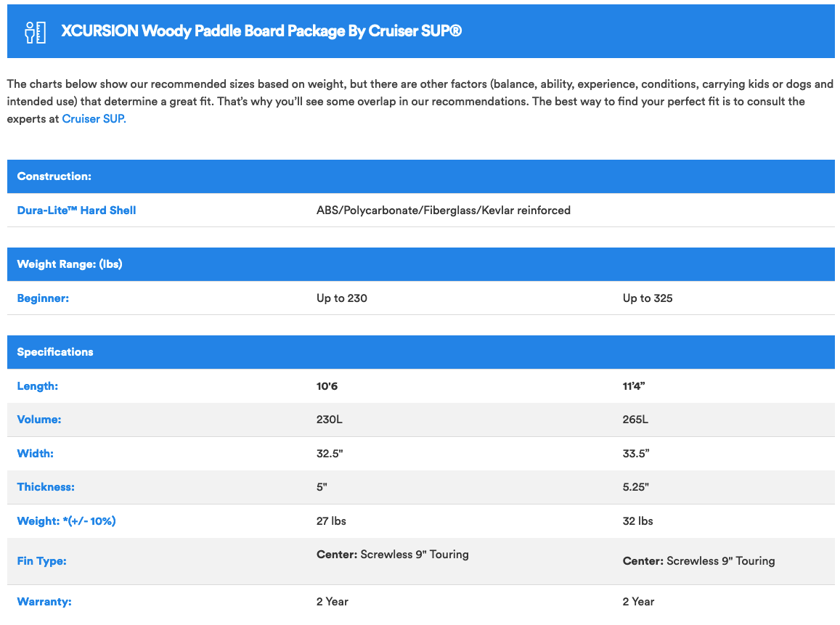Click the Beginner row label
This screenshot has width=840, height=625.
tap(43, 298)
